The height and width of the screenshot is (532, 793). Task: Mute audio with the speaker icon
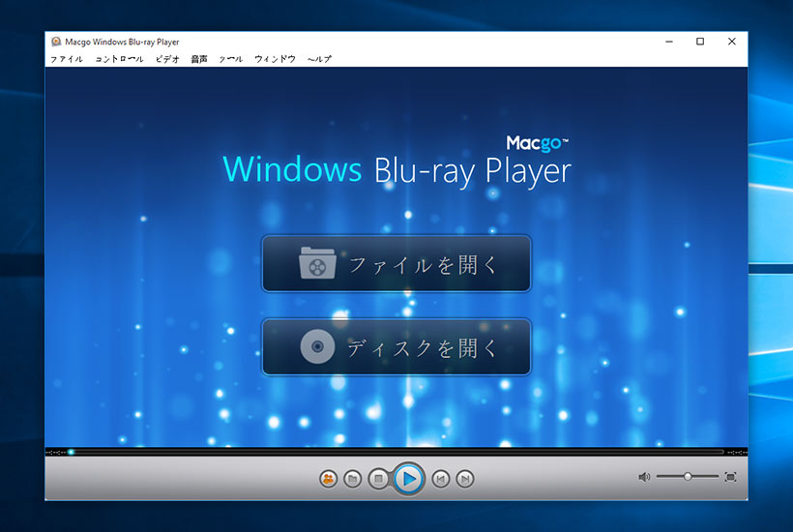tap(644, 477)
